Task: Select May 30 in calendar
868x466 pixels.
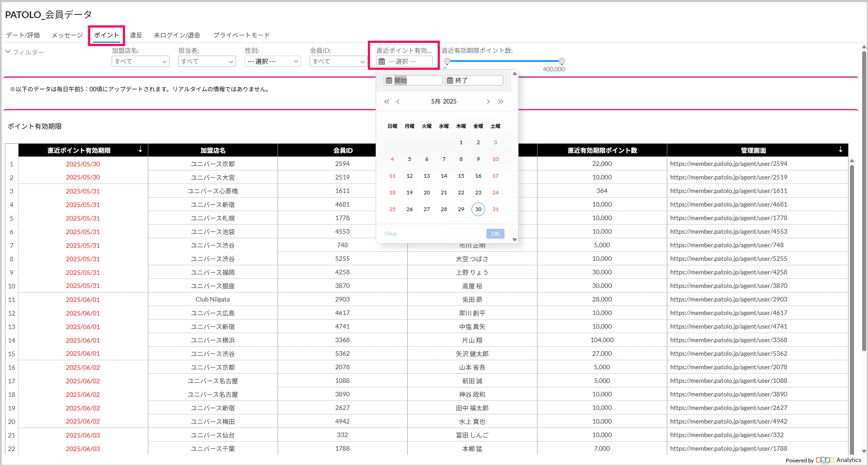Action: click(x=478, y=209)
